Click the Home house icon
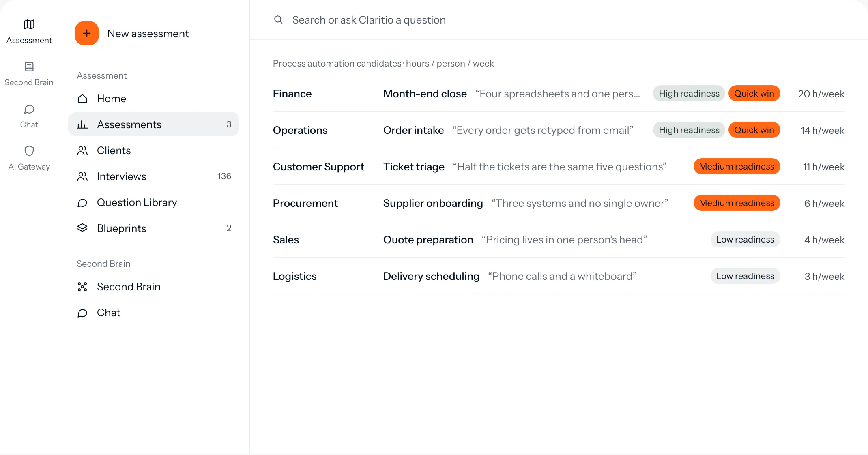The image size is (868, 455). coord(82,99)
